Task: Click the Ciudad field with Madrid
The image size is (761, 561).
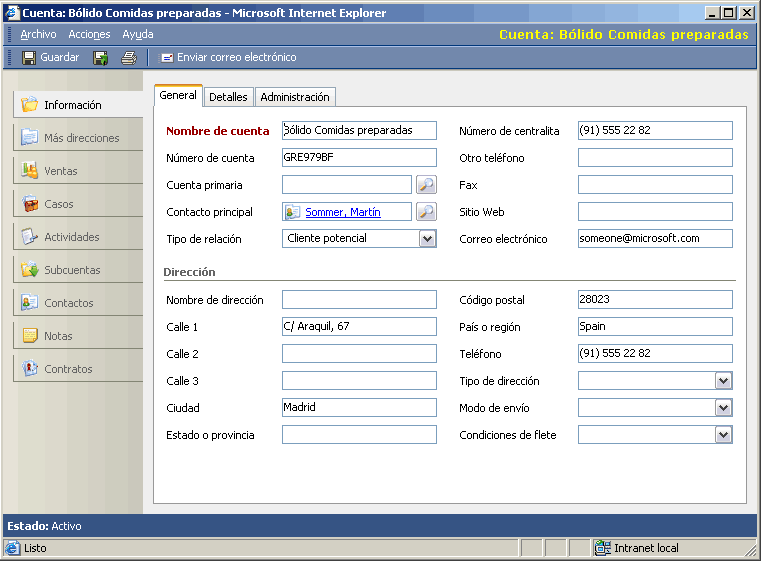Action: click(359, 408)
